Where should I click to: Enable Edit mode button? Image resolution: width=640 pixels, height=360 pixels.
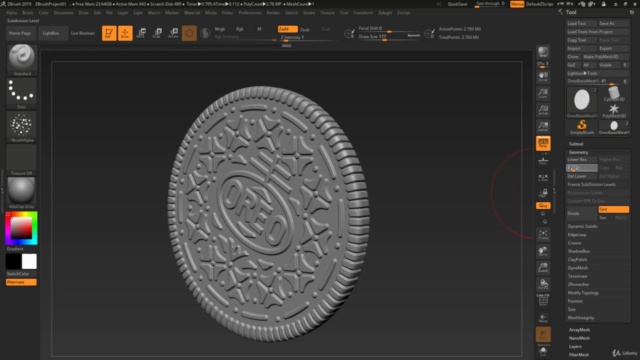click(x=109, y=33)
